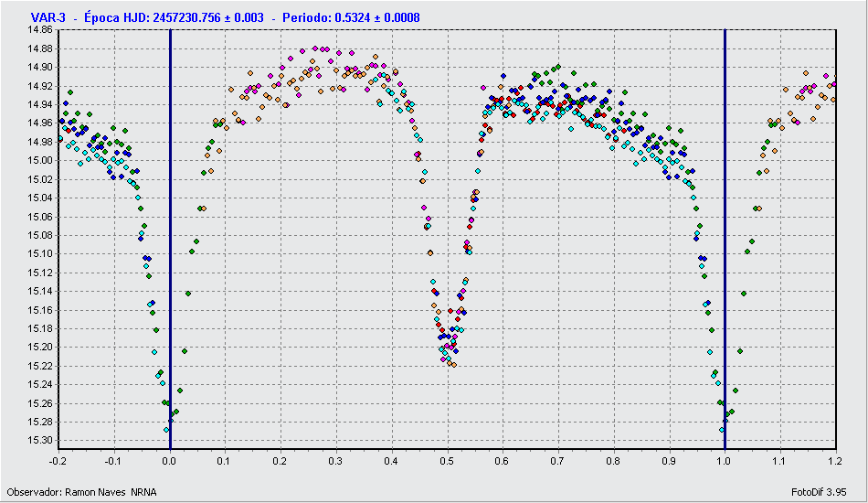
Task: Click the -0.1 phase axis label
Action: click(x=113, y=461)
